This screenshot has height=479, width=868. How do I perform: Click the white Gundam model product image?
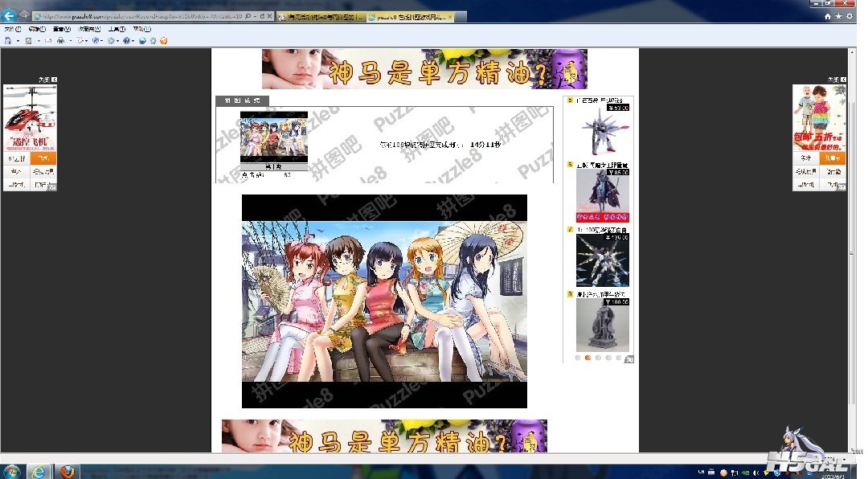pyautogui.click(x=602, y=131)
